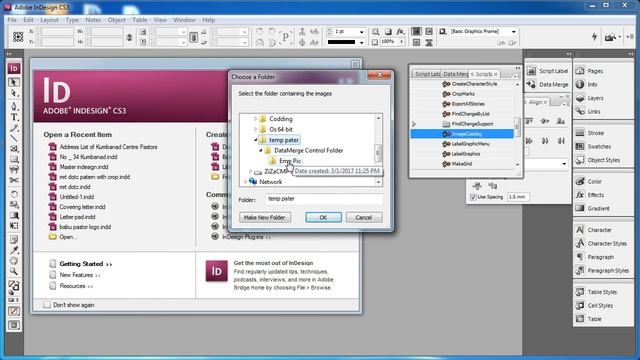This screenshot has height=360, width=640.
Task: Click the reference point locator grid
Action: (x=18, y=37)
